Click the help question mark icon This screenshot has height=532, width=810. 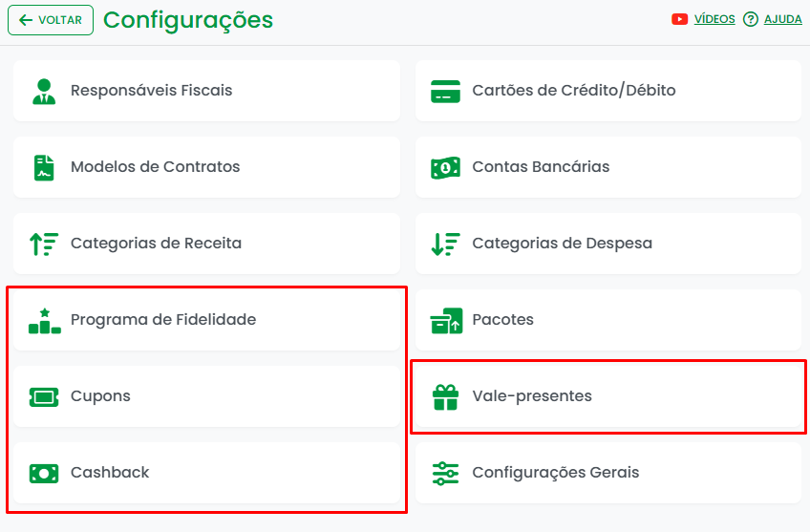751,19
